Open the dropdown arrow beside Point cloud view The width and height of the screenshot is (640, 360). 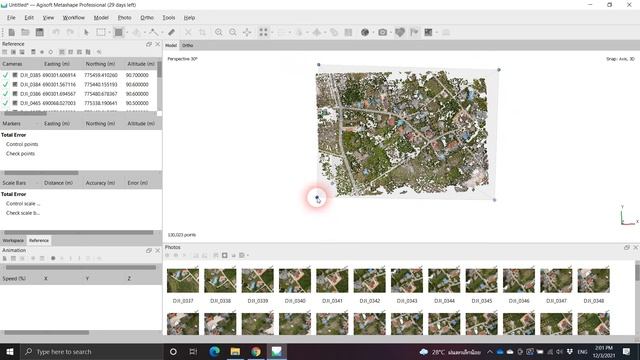click(x=272, y=32)
